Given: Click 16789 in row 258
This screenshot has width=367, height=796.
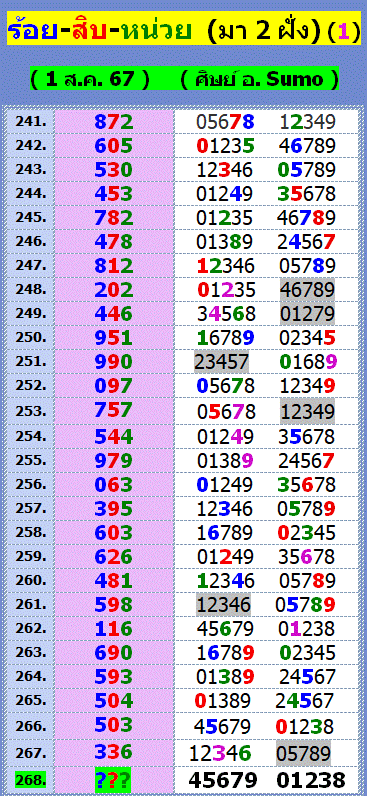Looking at the screenshot, I should (225, 533).
